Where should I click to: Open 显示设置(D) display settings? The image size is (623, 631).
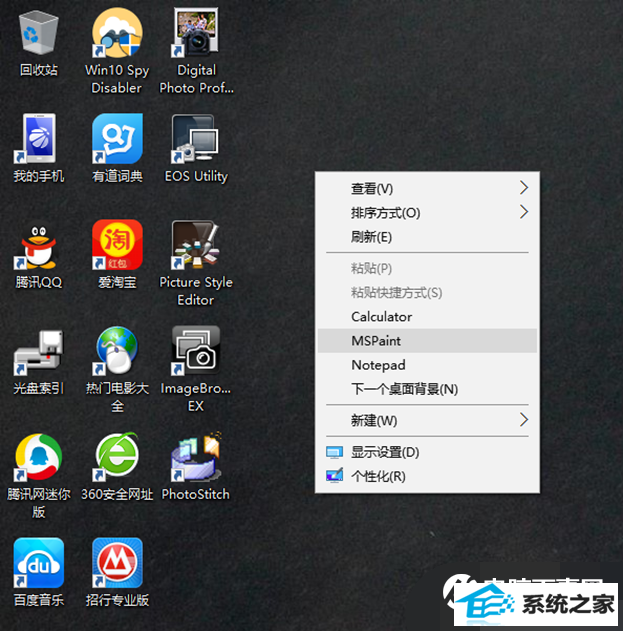(x=384, y=452)
